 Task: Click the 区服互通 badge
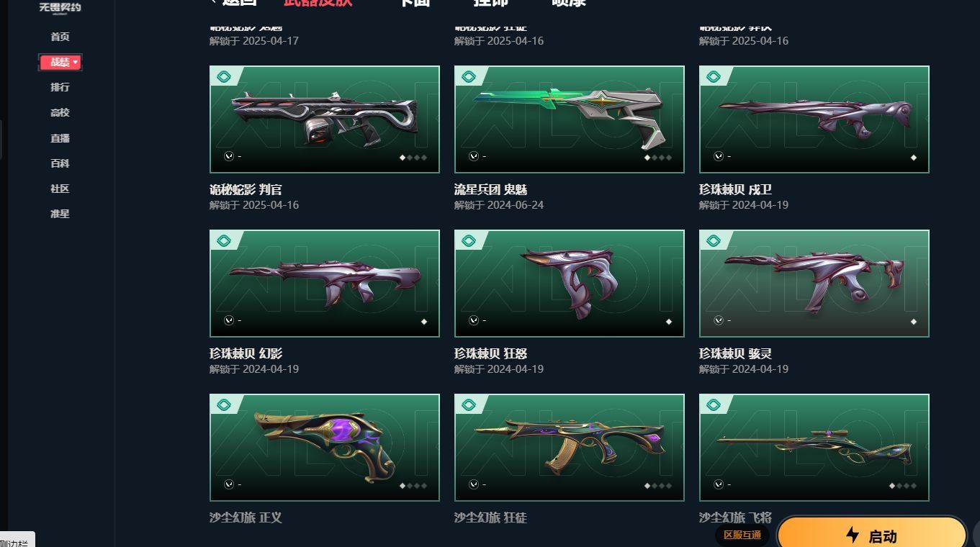coord(742,535)
